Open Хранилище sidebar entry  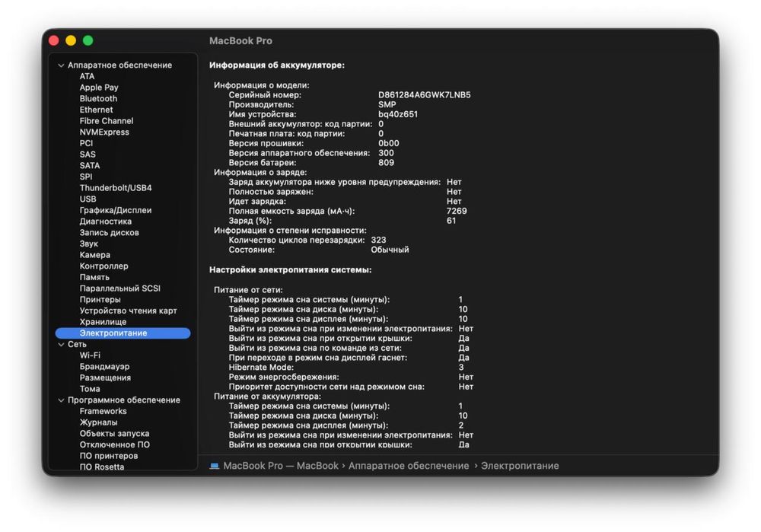coord(103,322)
